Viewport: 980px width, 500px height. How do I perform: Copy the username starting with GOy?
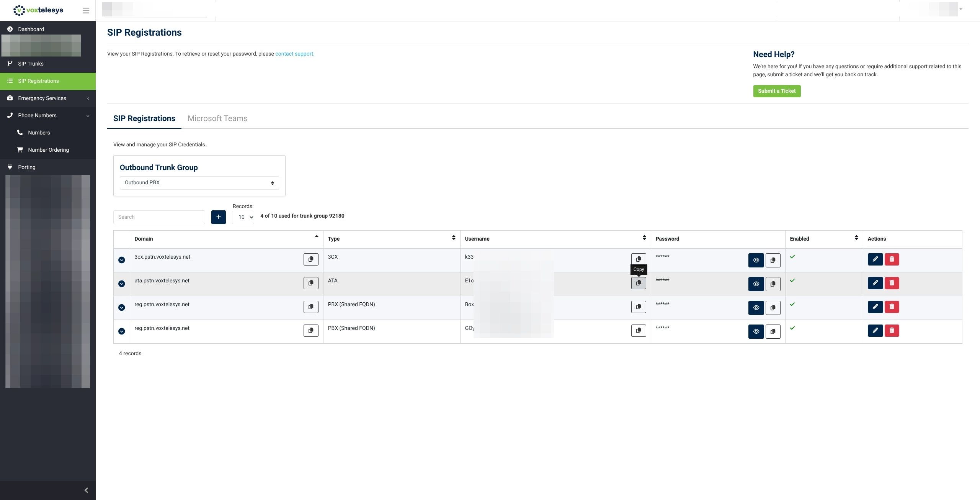coord(639,331)
